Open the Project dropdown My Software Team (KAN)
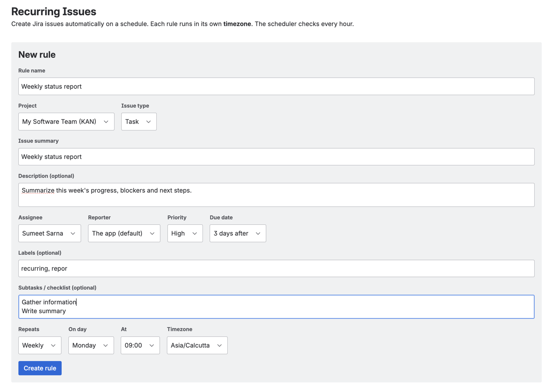The height and width of the screenshot is (392, 554). (66, 122)
